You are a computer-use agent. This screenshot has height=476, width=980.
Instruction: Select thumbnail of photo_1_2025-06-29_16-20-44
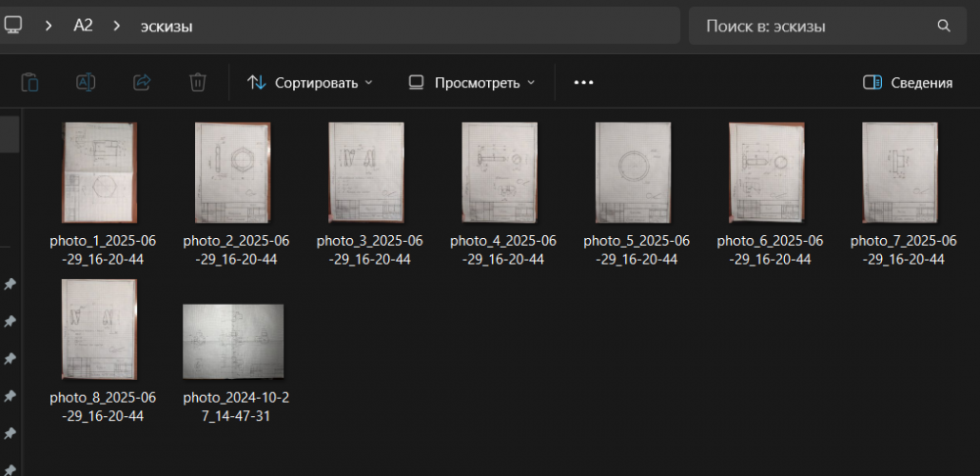pyautogui.click(x=100, y=172)
